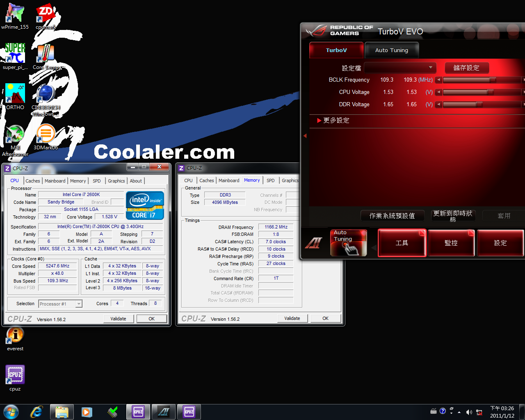This screenshot has height=420, width=525.
Task: Open Graphics tab in left CPU-Z window
Action: pos(116,181)
